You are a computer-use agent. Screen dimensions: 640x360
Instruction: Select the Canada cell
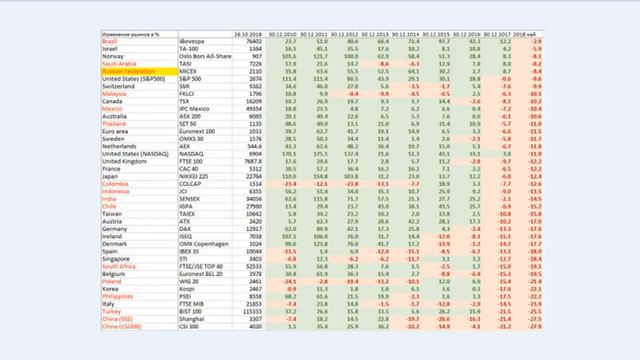point(140,101)
